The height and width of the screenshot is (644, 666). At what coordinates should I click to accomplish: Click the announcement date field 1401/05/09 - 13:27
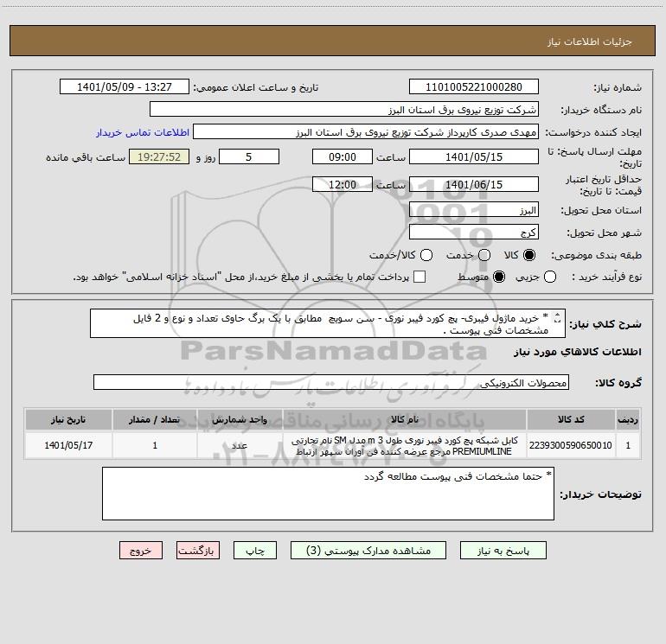click(124, 87)
